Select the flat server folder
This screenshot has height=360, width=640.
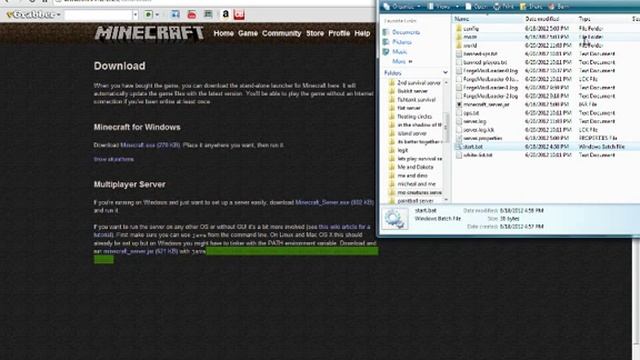(x=404, y=108)
